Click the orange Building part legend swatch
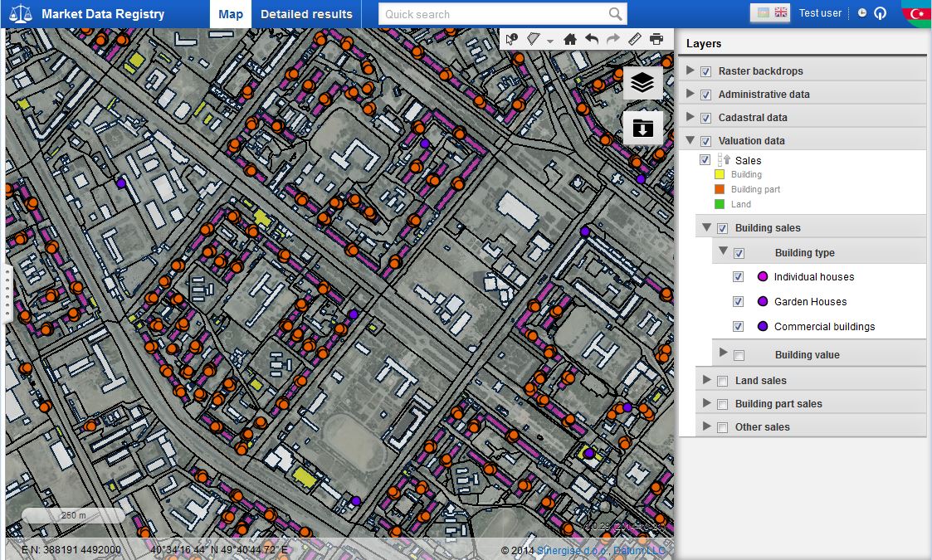This screenshot has height=560, width=932. [x=720, y=189]
